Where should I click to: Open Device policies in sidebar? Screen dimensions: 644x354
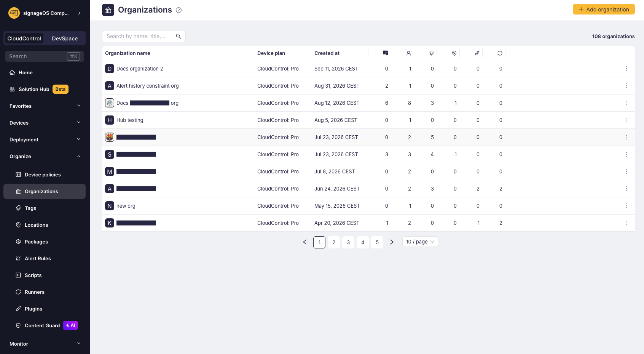coord(45,175)
